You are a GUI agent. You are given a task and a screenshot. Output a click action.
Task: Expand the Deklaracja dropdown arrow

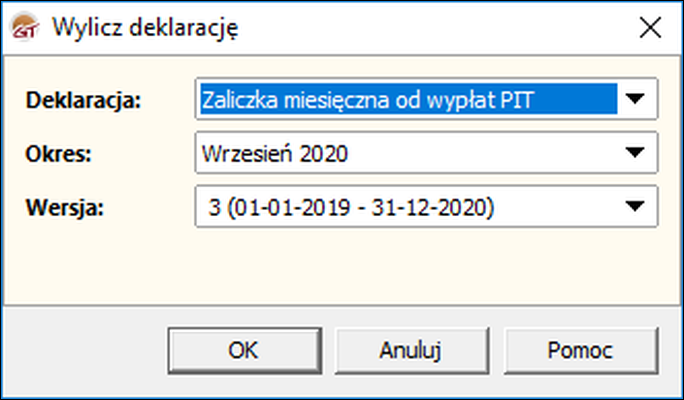pyautogui.click(x=636, y=99)
